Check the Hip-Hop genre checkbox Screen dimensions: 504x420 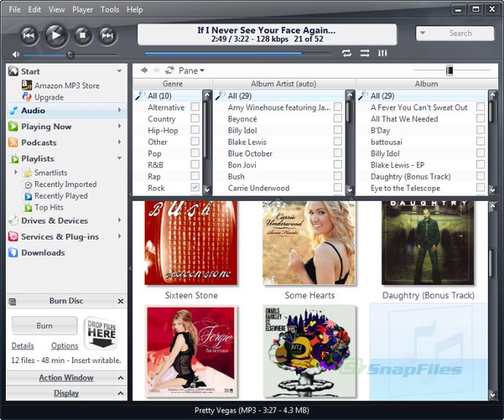point(195,130)
